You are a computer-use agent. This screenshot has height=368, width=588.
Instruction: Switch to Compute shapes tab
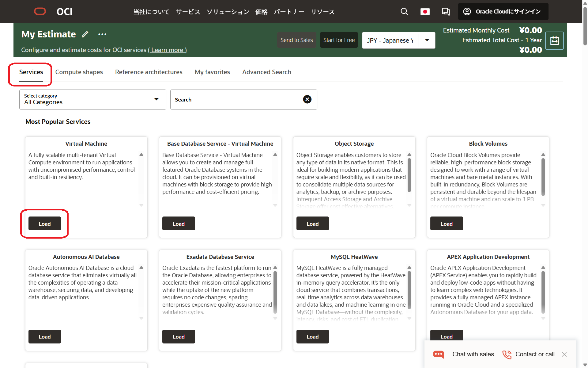[x=79, y=72]
